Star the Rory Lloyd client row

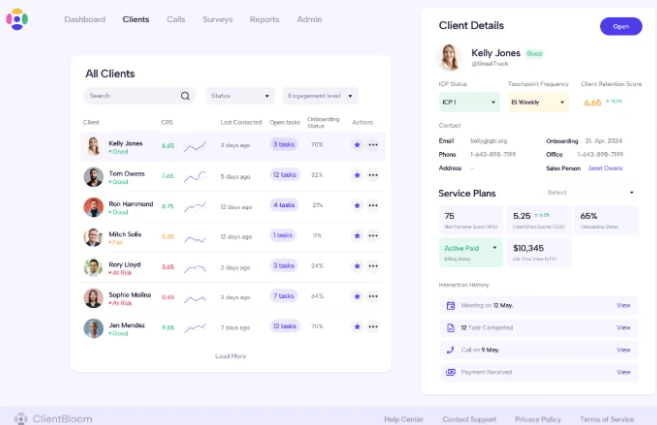tap(357, 266)
